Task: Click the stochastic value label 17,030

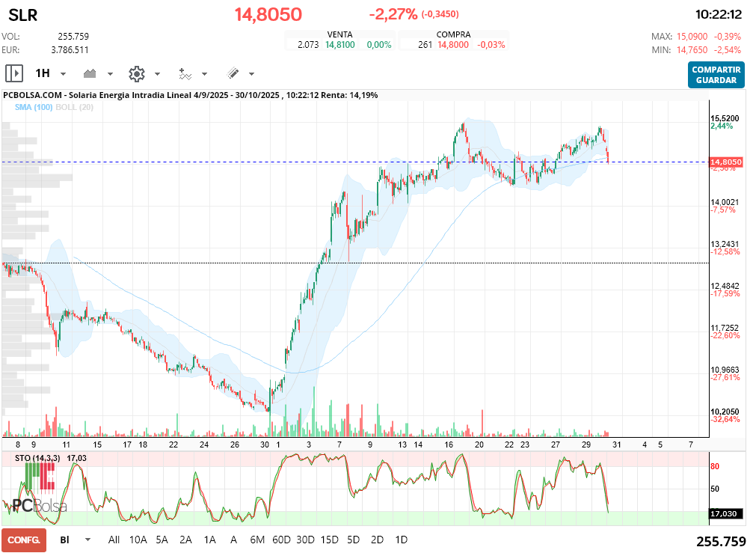Action: (724, 513)
